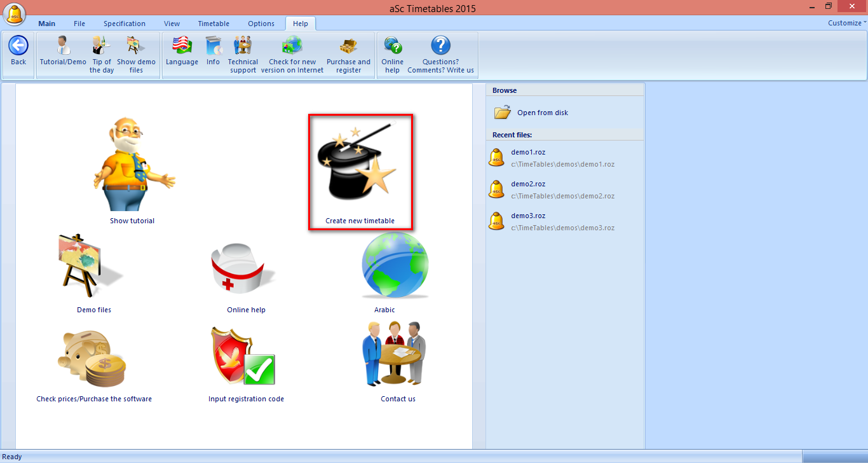Click the Open from disk text
This screenshot has height=463, width=868.
click(x=543, y=113)
